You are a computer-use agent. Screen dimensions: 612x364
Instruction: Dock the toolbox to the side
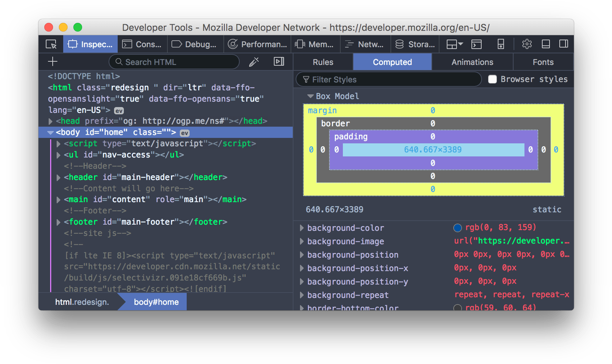tap(563, 44)
